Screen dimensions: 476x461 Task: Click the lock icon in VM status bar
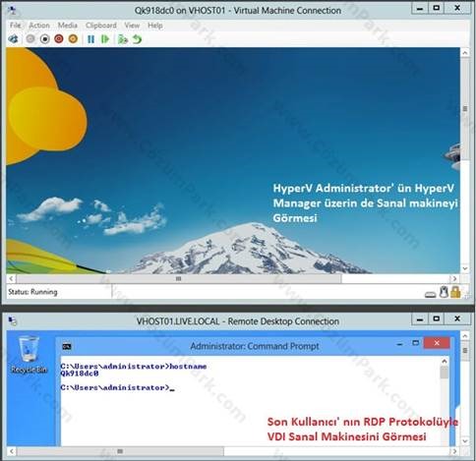pyautogui.click(x=455, y=292)
